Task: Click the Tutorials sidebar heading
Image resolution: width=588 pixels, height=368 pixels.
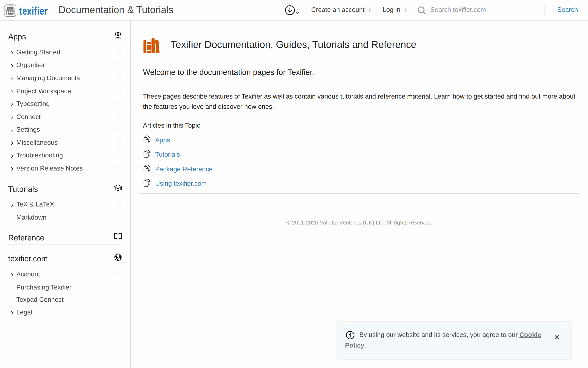Action: (x=23, y=189)
